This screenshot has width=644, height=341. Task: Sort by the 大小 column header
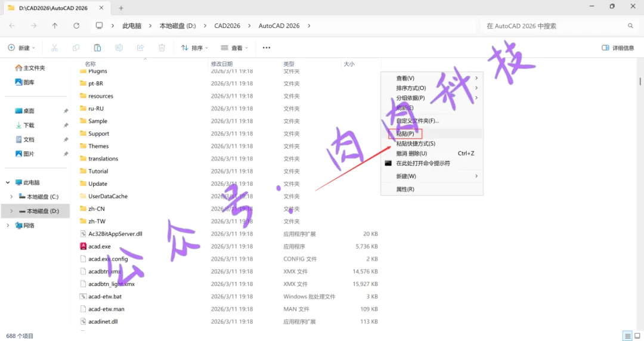[x=349, y=64]
